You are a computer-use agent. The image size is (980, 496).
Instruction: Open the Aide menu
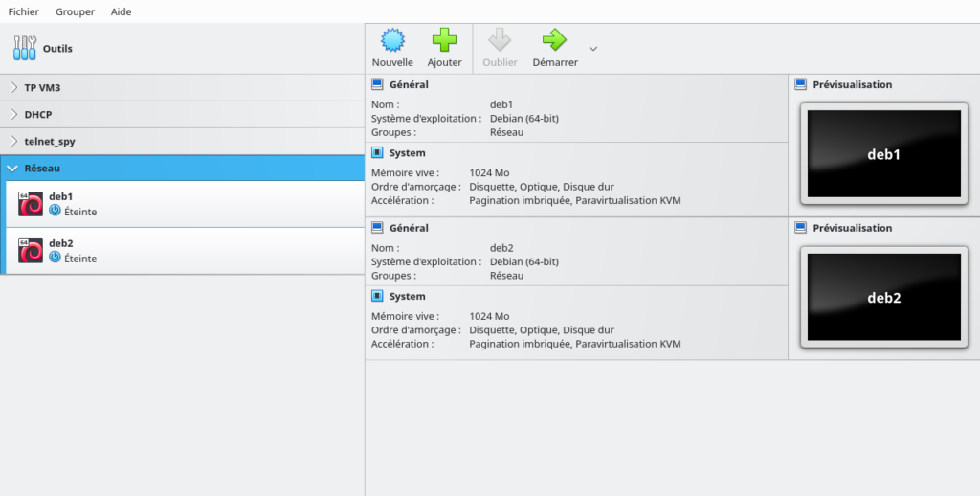[122, 11]
